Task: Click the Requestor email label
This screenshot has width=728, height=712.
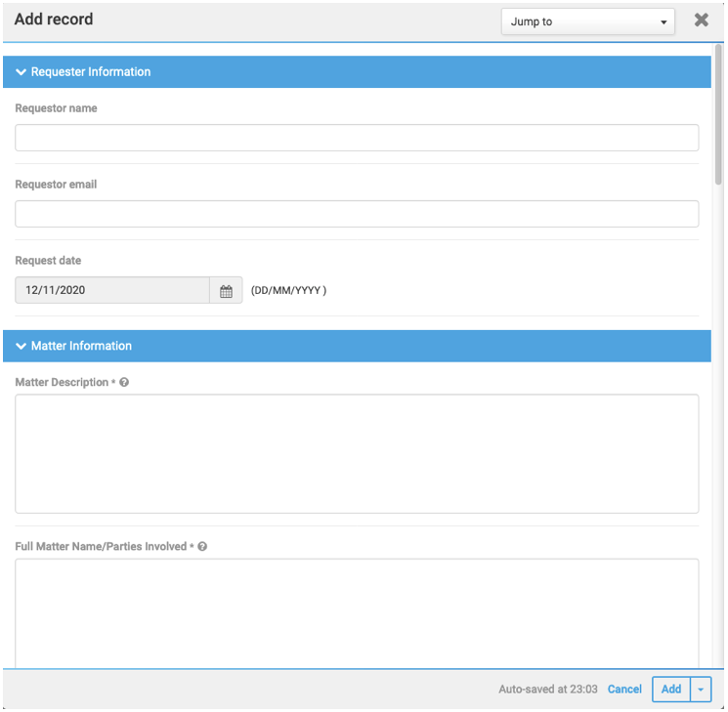Action: pos(56,185)
